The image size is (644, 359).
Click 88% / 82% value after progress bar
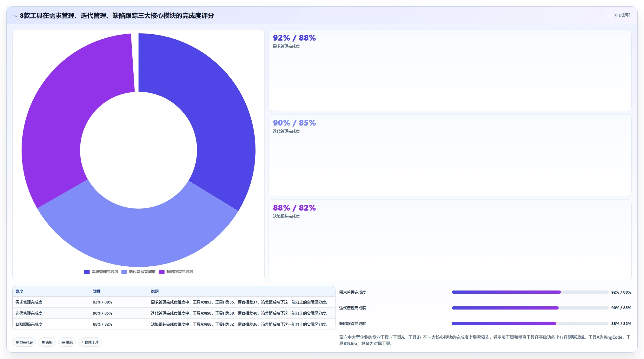(x=621, y=324)
